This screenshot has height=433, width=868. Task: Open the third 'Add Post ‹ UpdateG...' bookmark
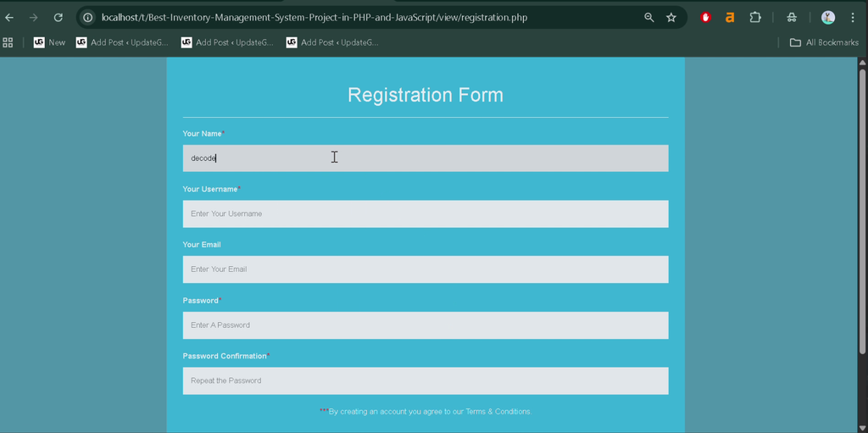coord(332,42)
